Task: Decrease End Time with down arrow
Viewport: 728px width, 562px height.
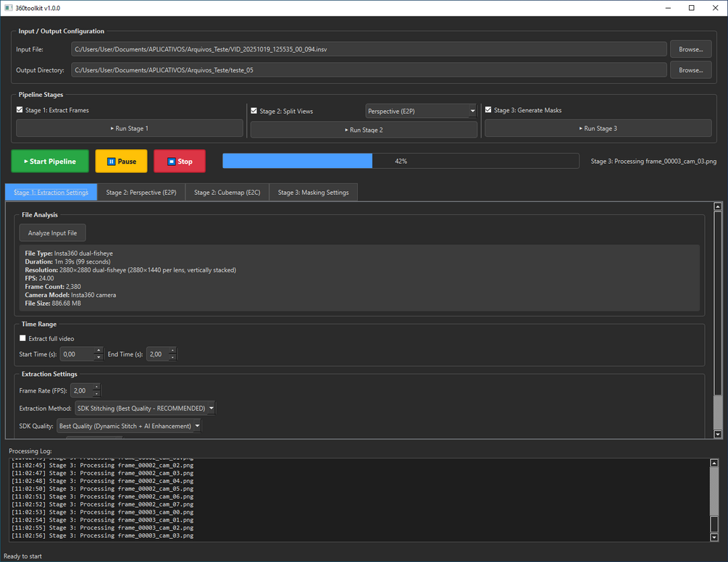Action: point(172,358)
